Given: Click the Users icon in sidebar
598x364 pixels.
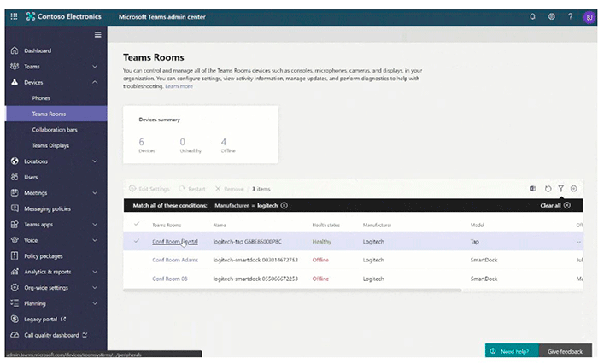Looking at the screenshot, I should (x=15, y=177).
